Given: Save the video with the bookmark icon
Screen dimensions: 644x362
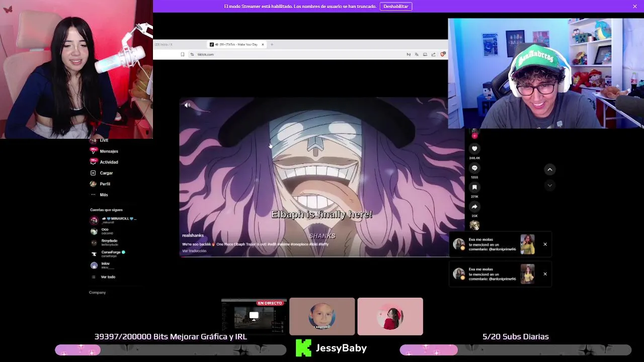Looking at the screenshot, I should 474,187.
